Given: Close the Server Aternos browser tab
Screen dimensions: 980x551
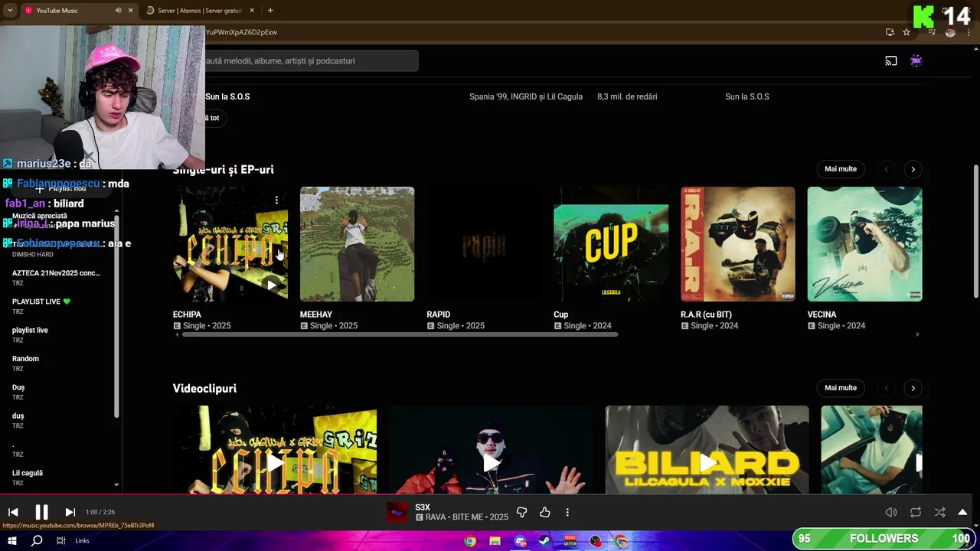Looking at the screenshot, I should [x=252, y=11].
